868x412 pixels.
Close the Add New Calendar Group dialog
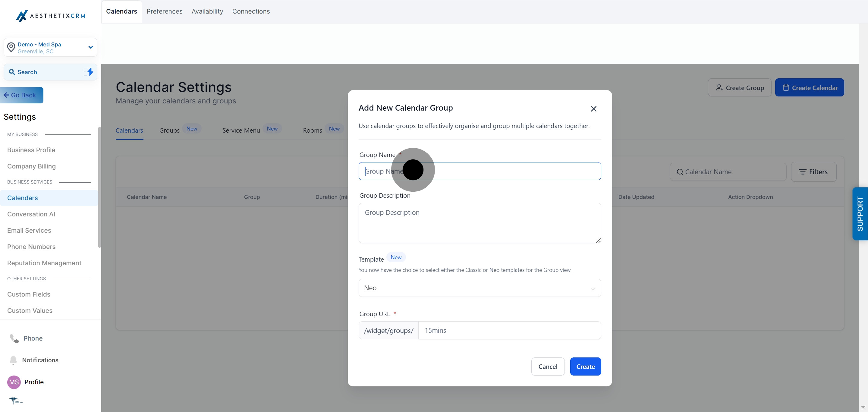[x=593, y=109]
